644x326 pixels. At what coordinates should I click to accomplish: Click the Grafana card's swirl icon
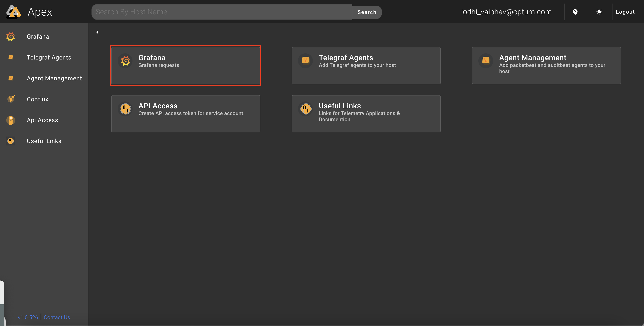125,61
